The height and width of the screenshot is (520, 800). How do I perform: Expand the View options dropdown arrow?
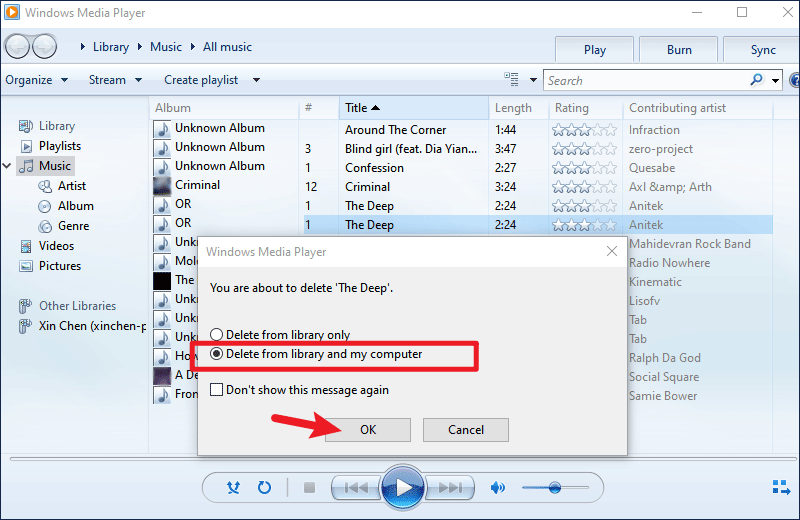point(533,80)
